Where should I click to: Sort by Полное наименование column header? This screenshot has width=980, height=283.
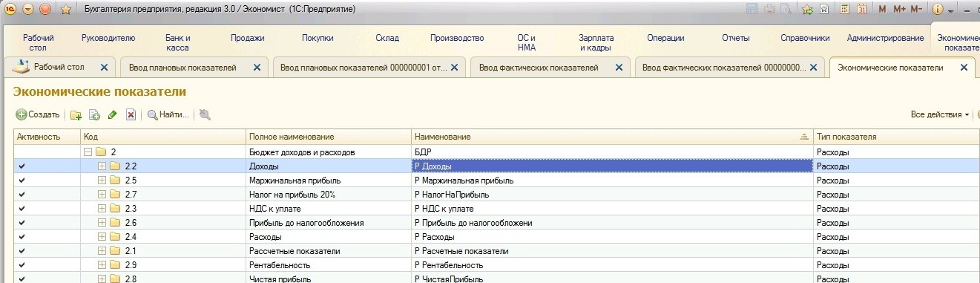[x=329, y=137]
